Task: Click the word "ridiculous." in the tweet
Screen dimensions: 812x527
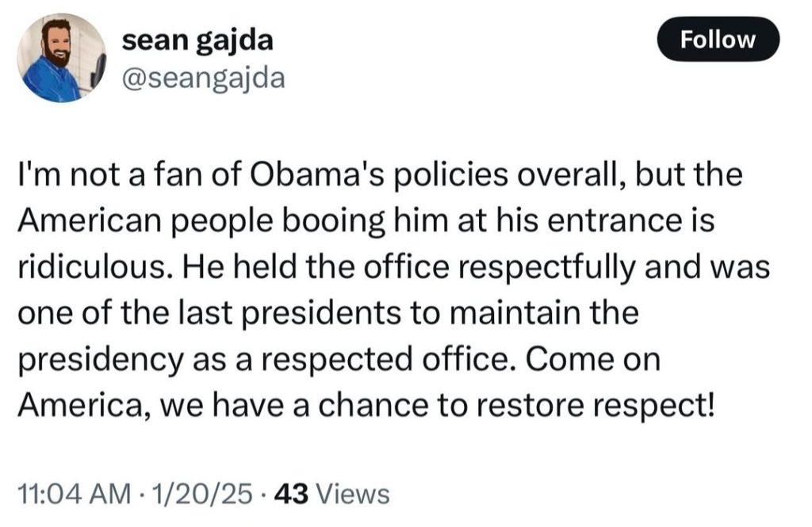Action: (88, 268)
